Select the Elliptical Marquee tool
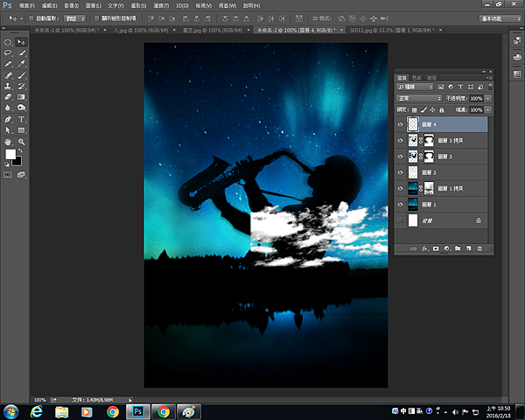Screen dimensions: 525x420 (8, 41)
